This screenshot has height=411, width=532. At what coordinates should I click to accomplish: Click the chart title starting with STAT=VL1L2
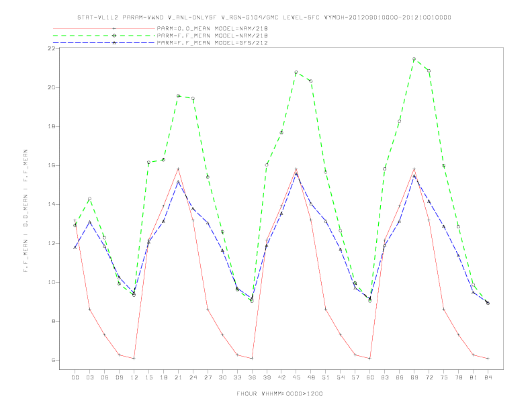264,17
